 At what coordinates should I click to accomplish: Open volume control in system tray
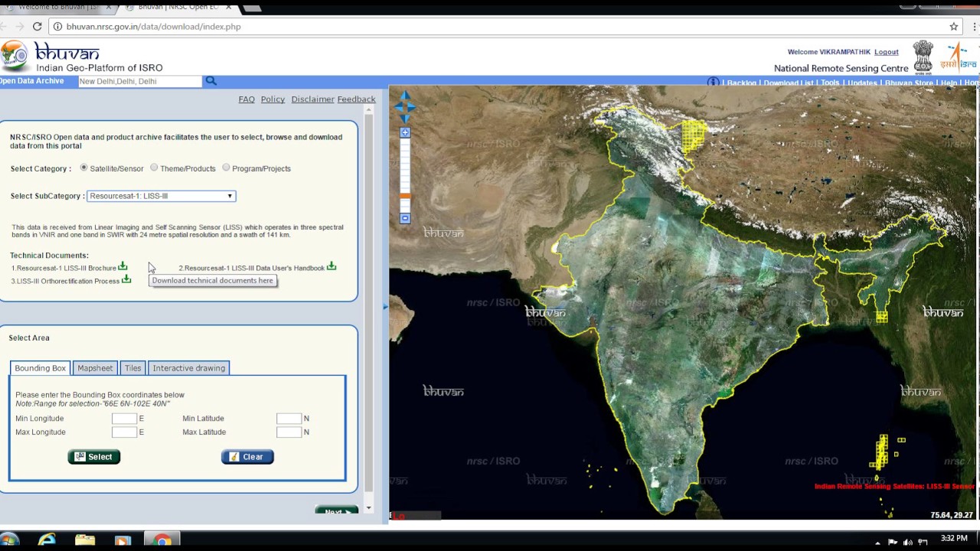[907, 543]
